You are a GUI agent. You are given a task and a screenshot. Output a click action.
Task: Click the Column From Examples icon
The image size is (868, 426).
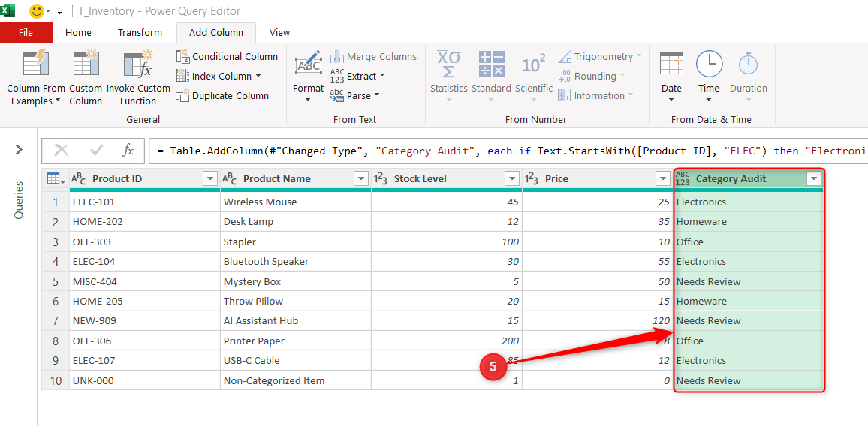(x=36, y=64)
